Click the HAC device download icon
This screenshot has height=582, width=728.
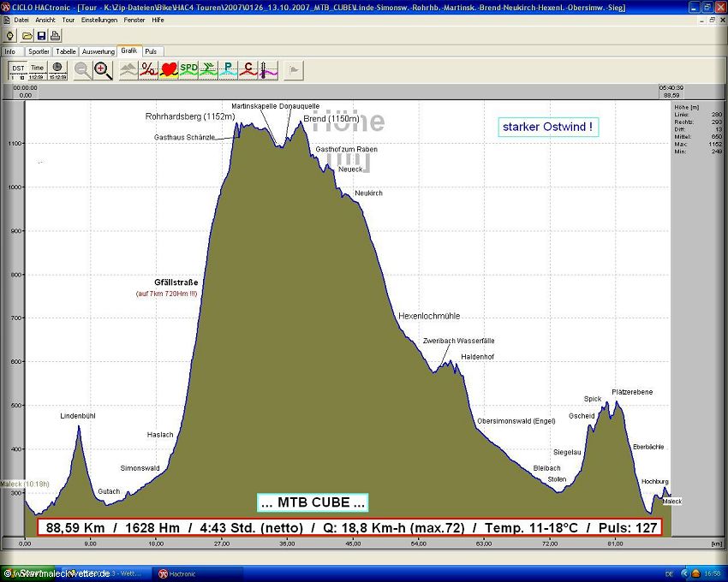tap(9, 36)
